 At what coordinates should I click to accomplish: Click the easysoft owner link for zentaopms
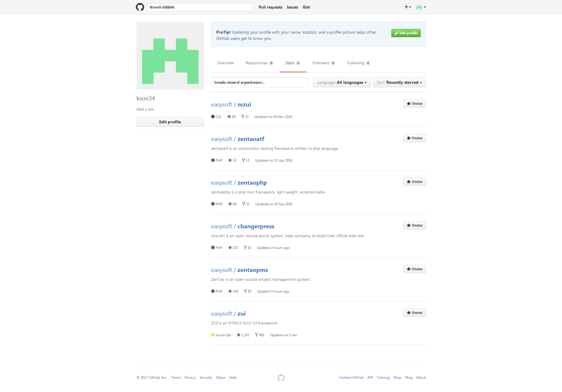(x=221, y=270)
